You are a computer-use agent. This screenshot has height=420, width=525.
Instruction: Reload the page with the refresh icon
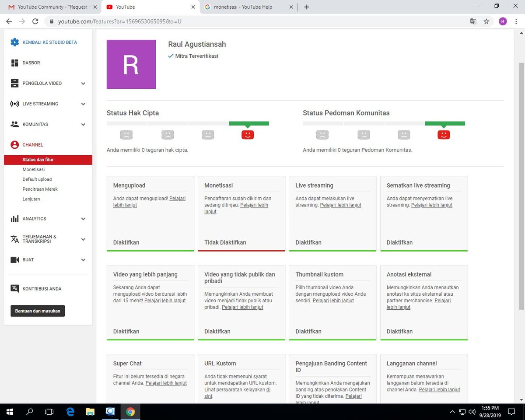click(x=35, y=21)
